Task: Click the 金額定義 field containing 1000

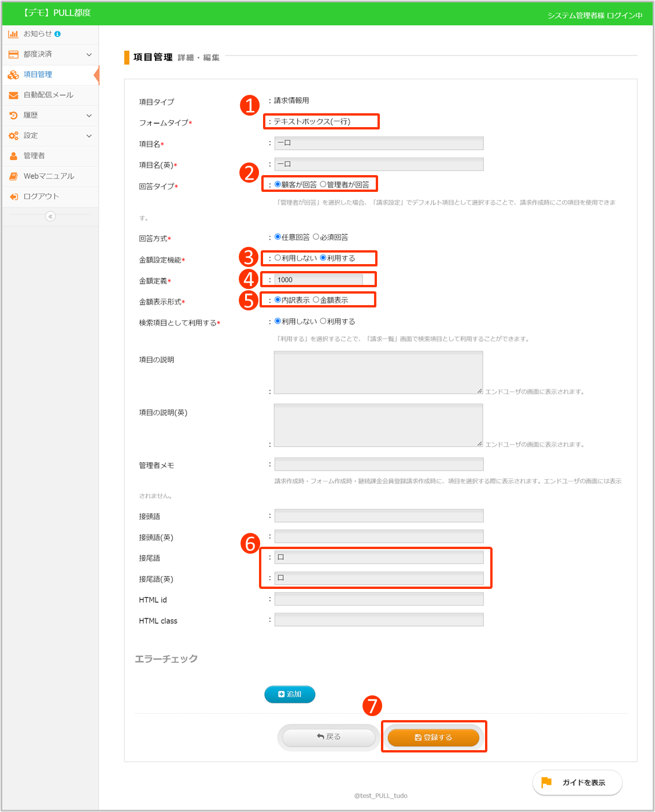Action: (318, 280)
